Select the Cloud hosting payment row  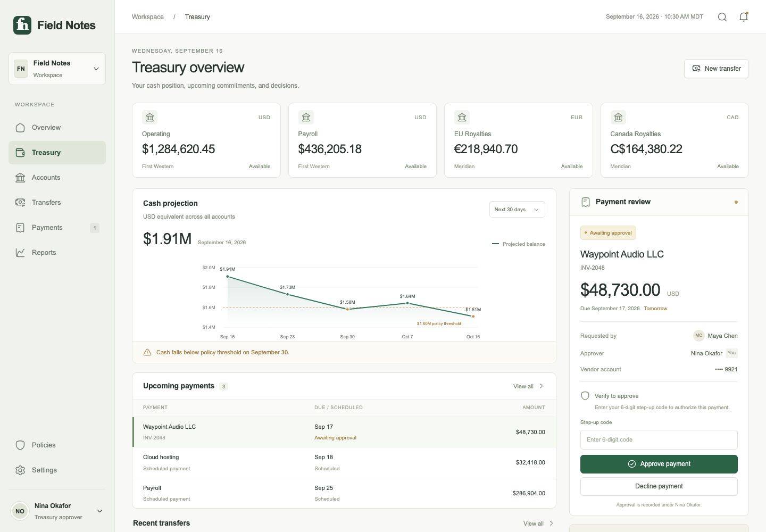[x=344, y=463]
